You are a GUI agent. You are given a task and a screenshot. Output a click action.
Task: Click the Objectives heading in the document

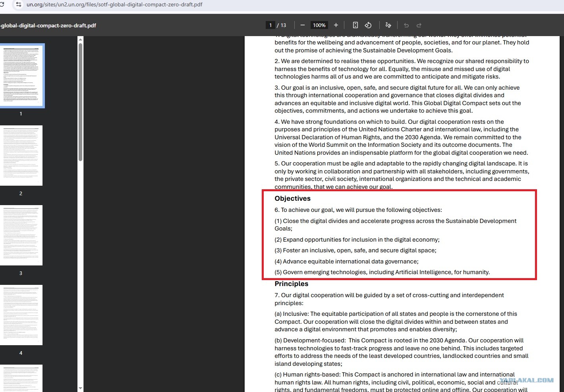click(293, 198)
